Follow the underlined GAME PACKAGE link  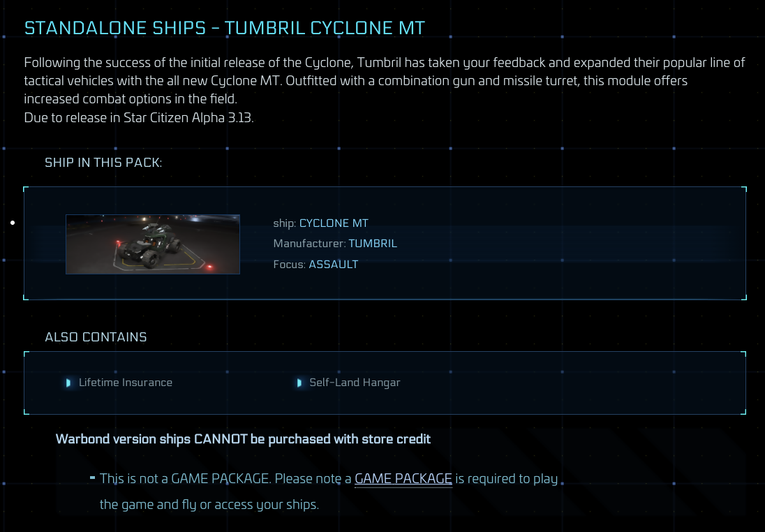click(403, 478)
